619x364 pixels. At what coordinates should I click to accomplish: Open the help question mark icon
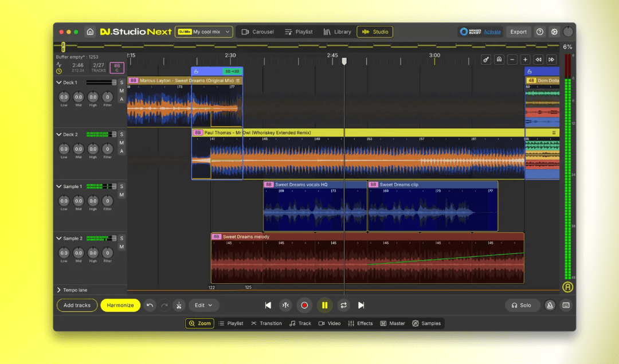[540, 32]
